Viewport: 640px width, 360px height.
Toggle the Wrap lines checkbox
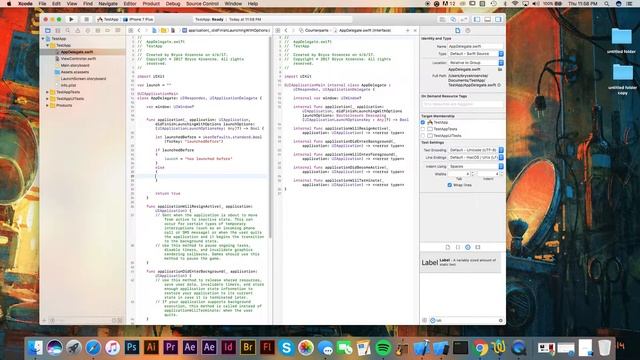click(x=450, y=185)
